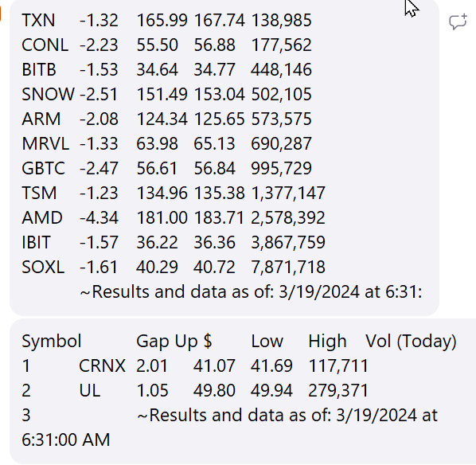Select the Vol (Today) column header

[x=411, y=341]
